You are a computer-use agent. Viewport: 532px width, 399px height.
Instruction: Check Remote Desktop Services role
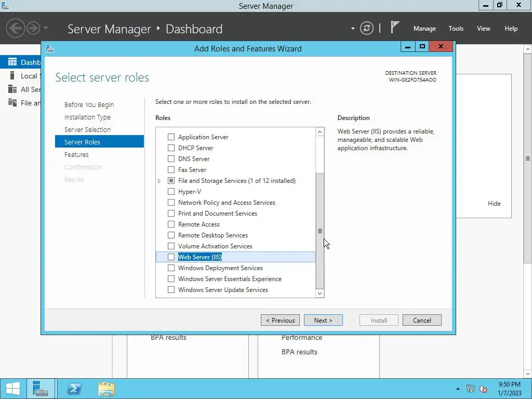click(x=171, y=235)
